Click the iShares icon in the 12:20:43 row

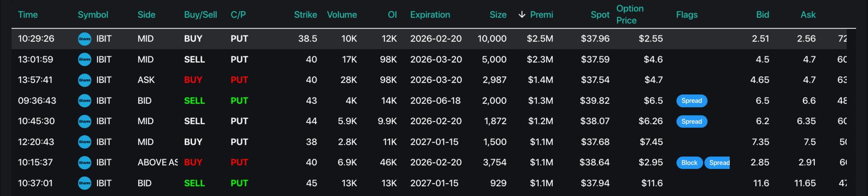pos(85,142)
